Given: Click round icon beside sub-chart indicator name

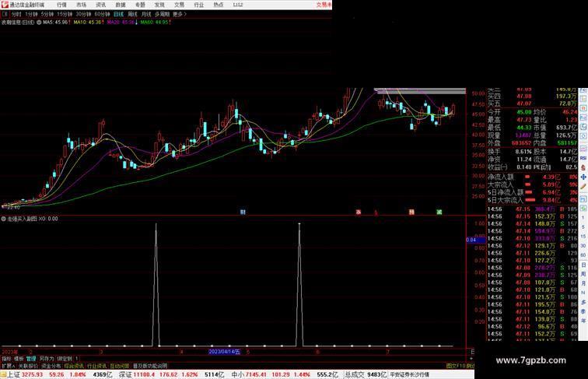Looking at the screenshot, I should point(4,219).
